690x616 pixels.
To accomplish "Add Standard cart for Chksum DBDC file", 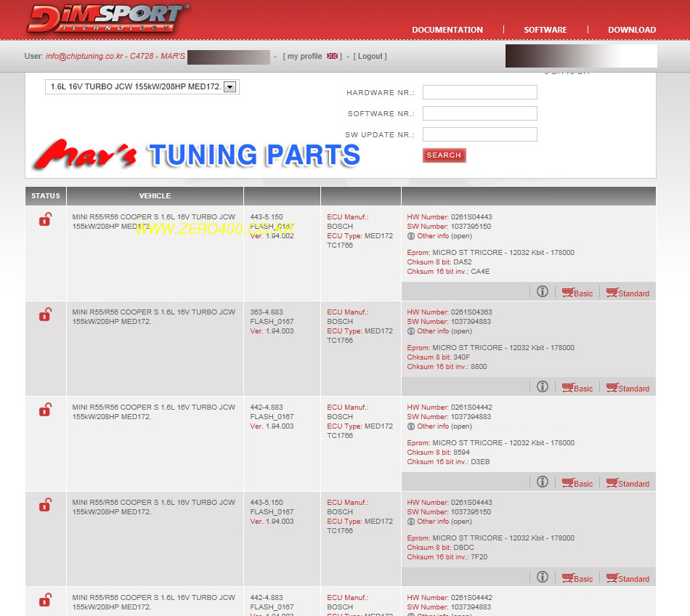I will 628,578.
